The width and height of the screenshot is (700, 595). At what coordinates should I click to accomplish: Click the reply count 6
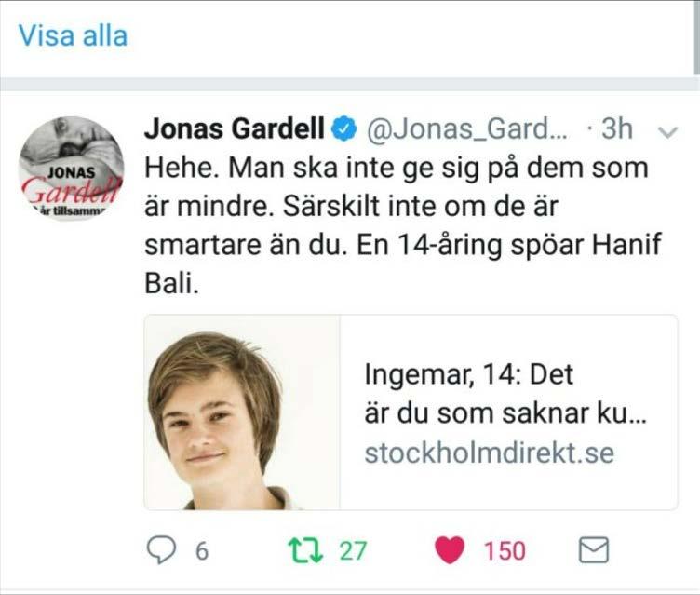click(202, 551)
